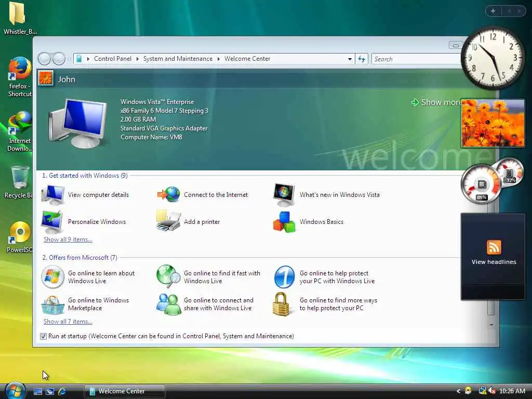Expand arrow after Control Panel breadcrumb
The height and width of the screenshot is (399, 532).
[x=137, y=59]
